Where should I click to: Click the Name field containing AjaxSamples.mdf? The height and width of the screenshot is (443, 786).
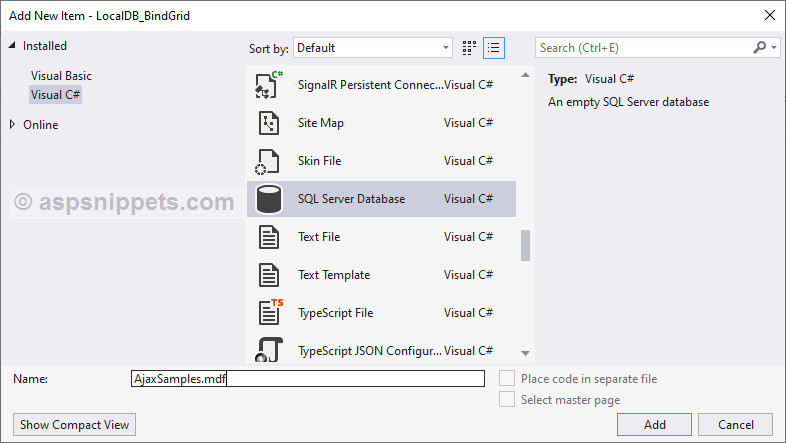tap(308, 378)
